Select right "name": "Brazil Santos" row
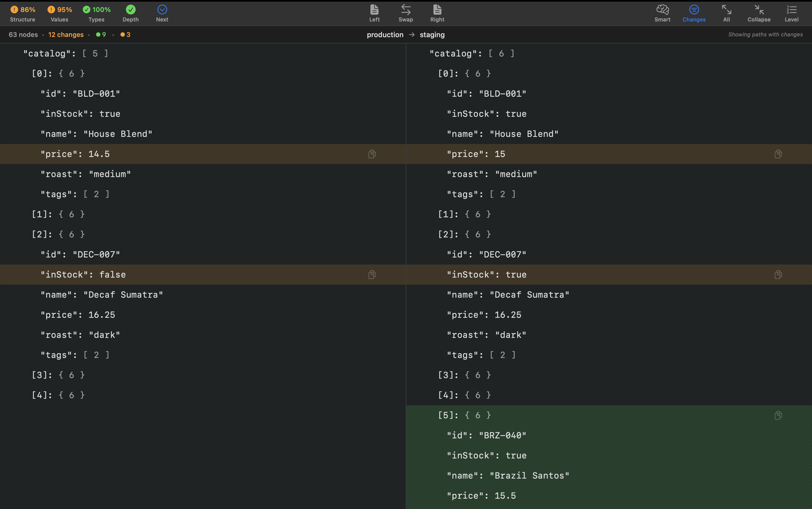 pyautogui.click(x=609, y=476)
